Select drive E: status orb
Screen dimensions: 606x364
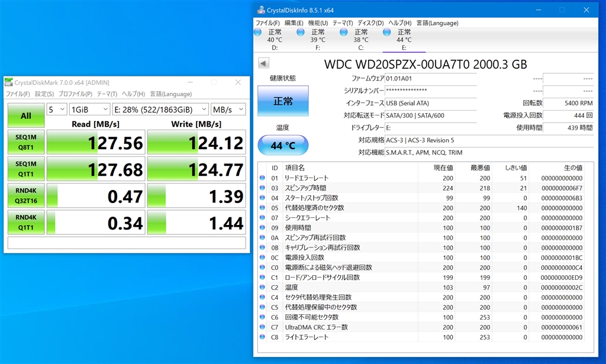coord(387,32)
